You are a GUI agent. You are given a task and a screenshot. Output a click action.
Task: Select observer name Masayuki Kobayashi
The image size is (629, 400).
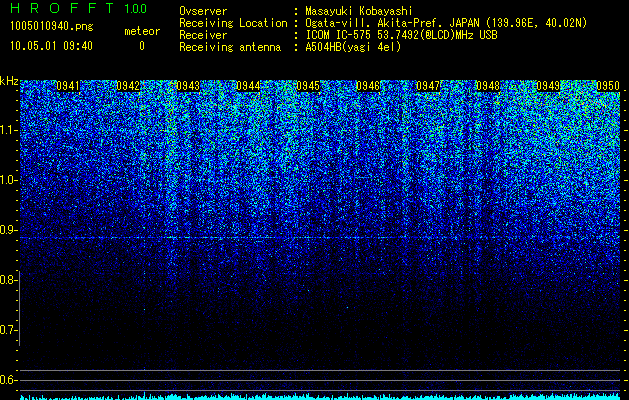coord(359,11)
